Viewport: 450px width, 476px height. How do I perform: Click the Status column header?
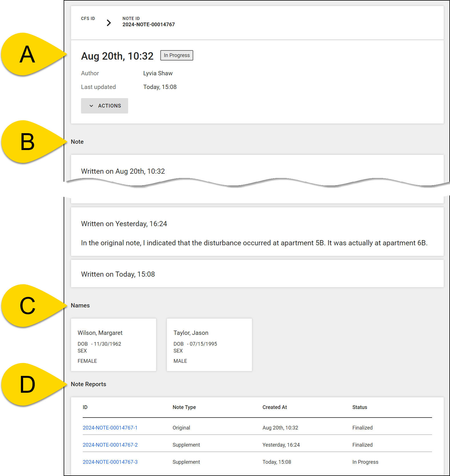[x=360, y=407]
